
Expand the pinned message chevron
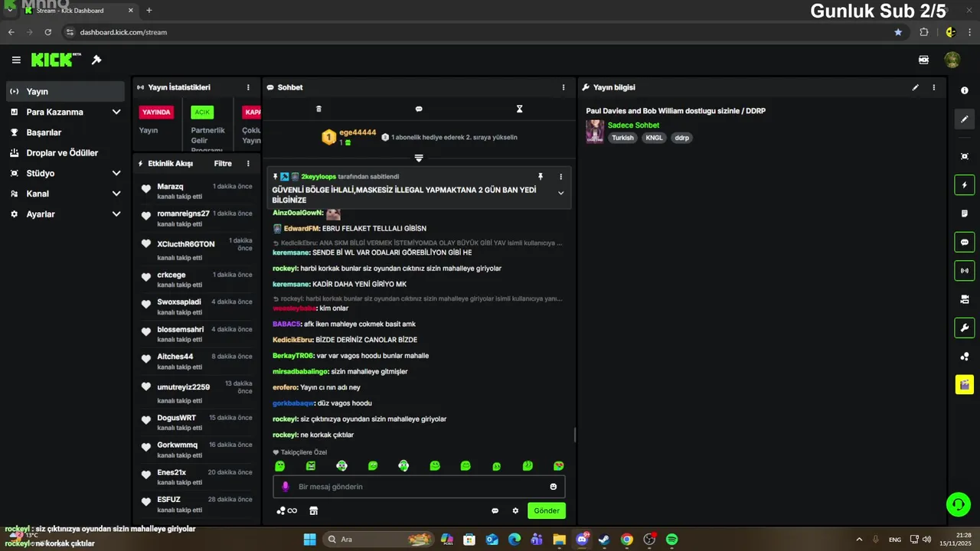pos(560,193)
